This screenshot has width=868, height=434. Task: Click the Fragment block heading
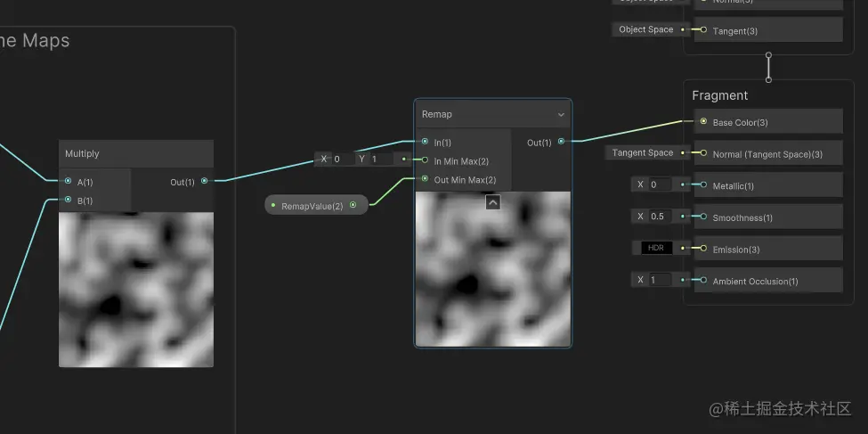(719, 95)
